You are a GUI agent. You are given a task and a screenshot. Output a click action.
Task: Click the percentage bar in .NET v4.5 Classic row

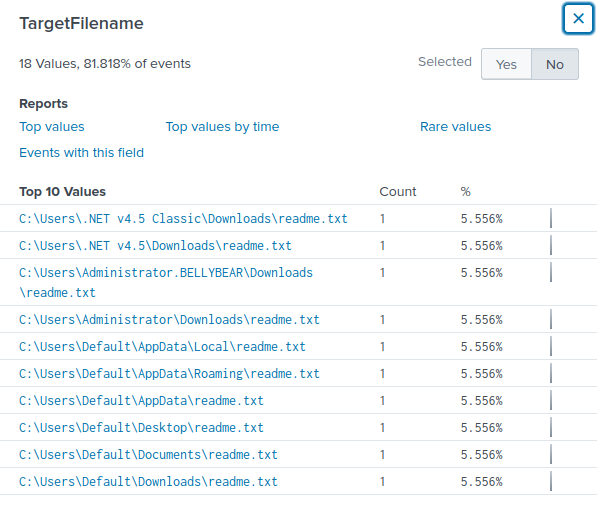point(551,218)
